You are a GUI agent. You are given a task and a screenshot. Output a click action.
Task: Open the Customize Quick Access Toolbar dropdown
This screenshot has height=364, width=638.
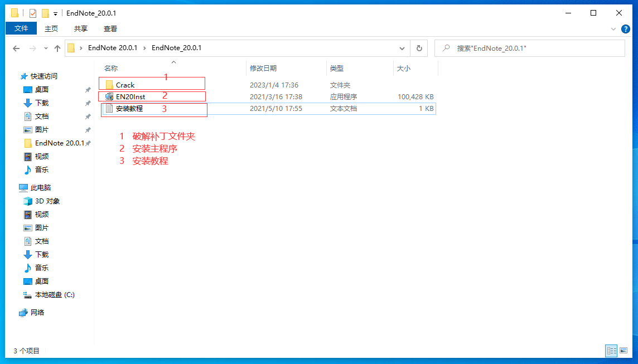click(55, 14)
